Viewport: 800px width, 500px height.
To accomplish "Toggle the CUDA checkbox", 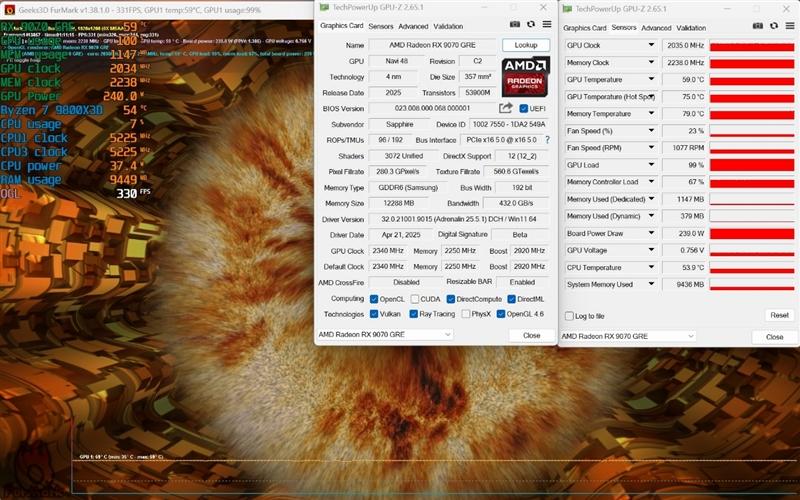I will pyautogui.click(x=415, y=299).
